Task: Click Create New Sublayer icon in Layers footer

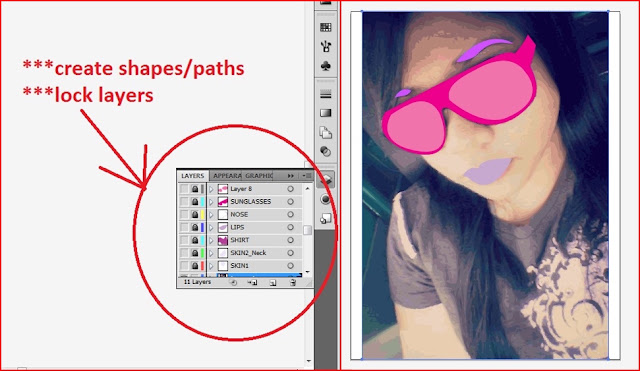Action: click(252, 282)
